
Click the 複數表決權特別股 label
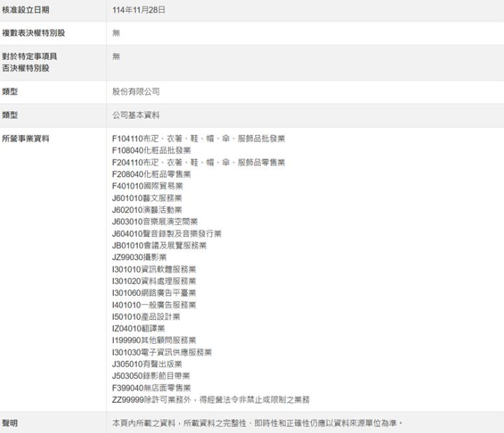coord(34,33)
